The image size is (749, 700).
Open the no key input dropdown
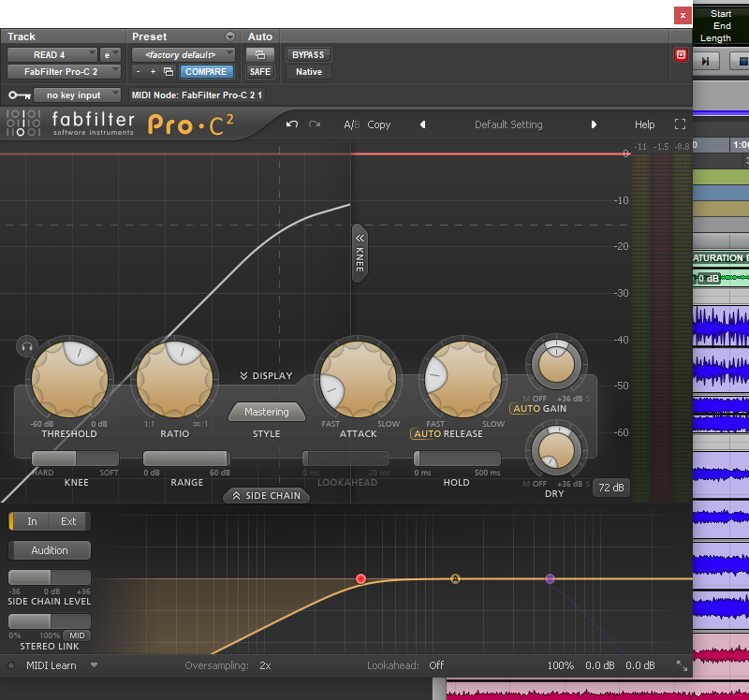[x=77, y=95]
